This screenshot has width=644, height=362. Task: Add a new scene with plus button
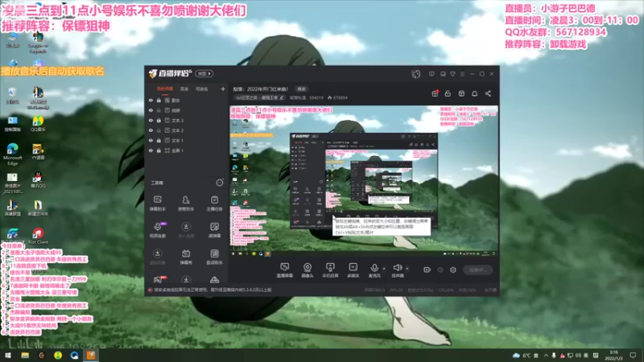[x=223, y=88]
